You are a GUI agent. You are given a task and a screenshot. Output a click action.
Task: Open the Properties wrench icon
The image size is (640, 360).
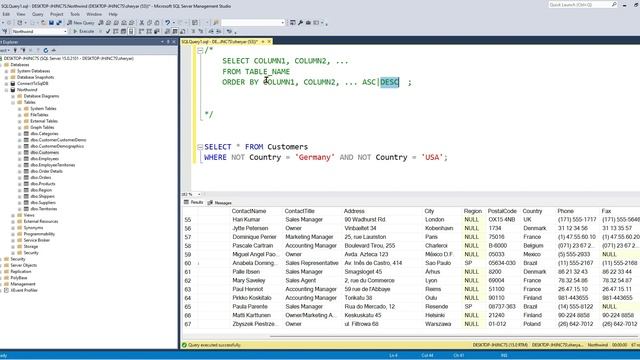[300, 23]
